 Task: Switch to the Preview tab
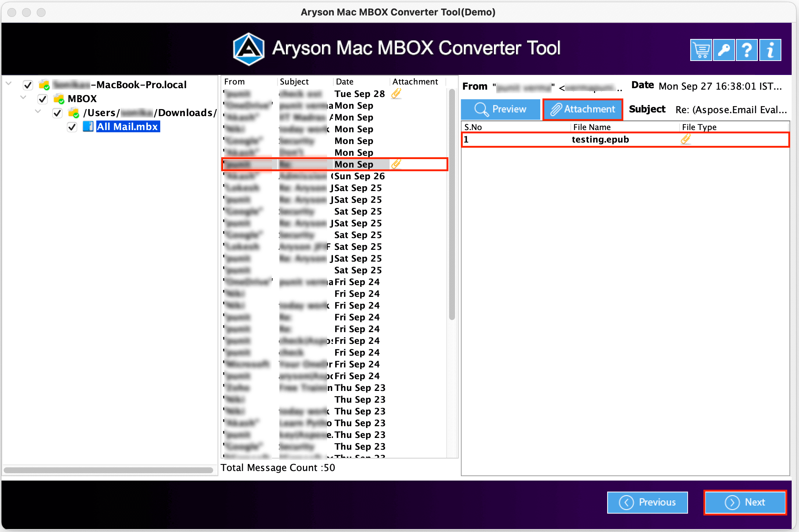coord(501,109)
